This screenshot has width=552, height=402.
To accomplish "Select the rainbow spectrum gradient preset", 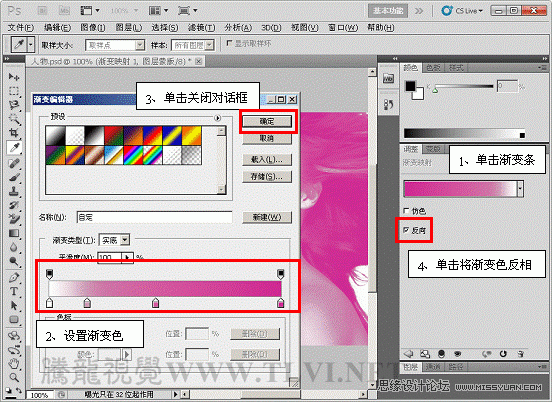I will point(133,155).
